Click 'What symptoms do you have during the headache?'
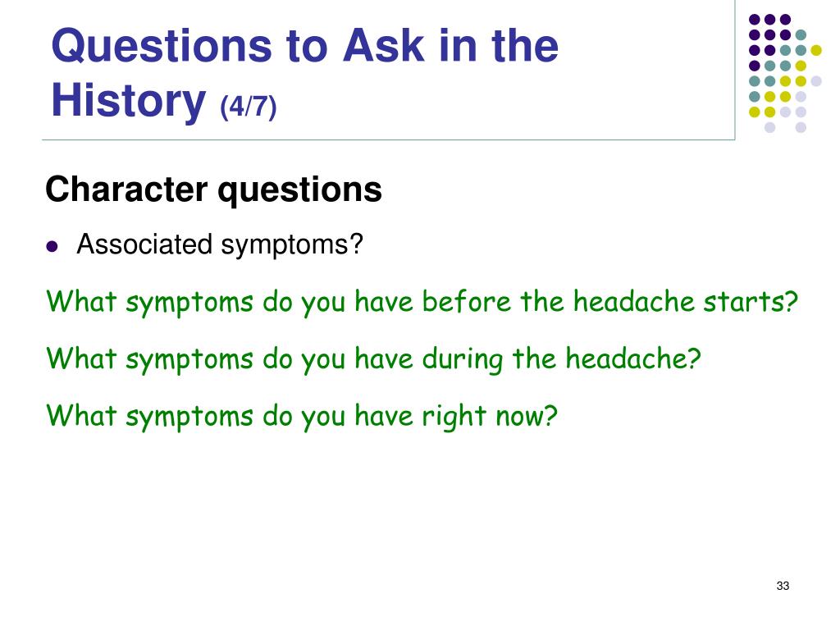 click(x=373, y=359)
